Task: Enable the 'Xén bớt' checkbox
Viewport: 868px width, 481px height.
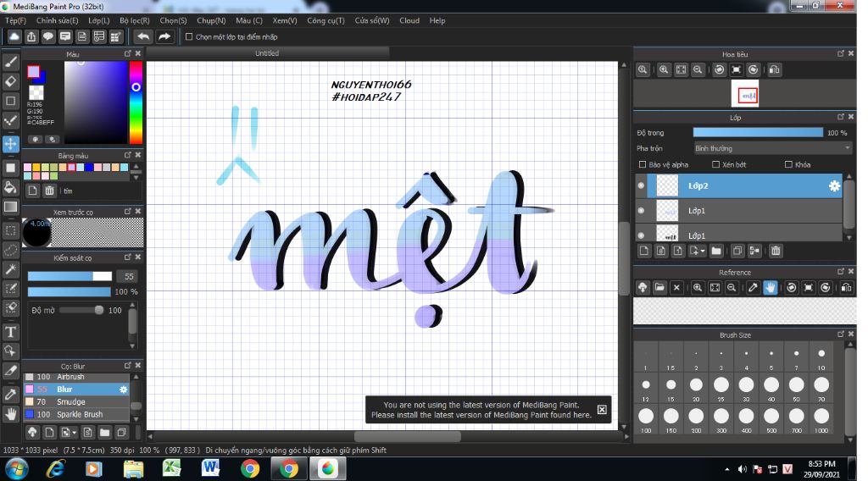Action: 715,164
